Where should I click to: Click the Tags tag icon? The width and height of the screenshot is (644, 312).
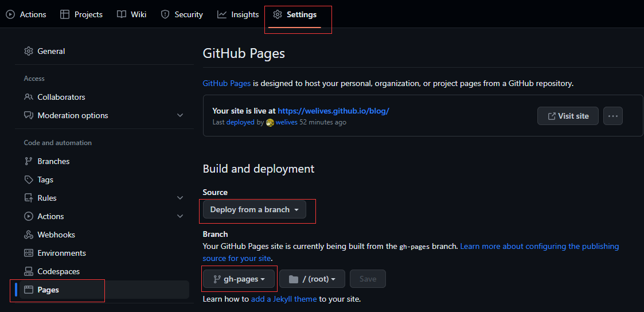point(28,180)
